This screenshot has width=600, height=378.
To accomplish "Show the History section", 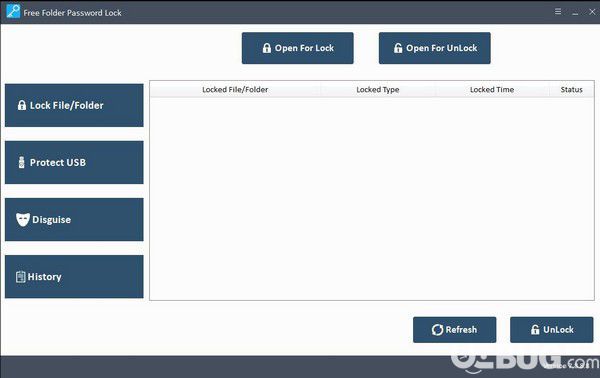I will coord(74,276).
